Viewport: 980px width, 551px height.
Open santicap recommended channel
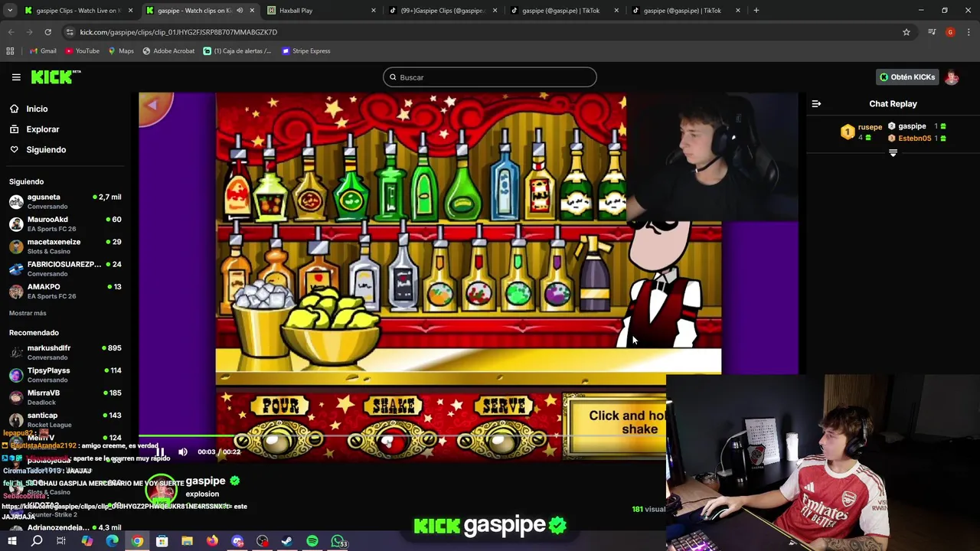point(65,419)
